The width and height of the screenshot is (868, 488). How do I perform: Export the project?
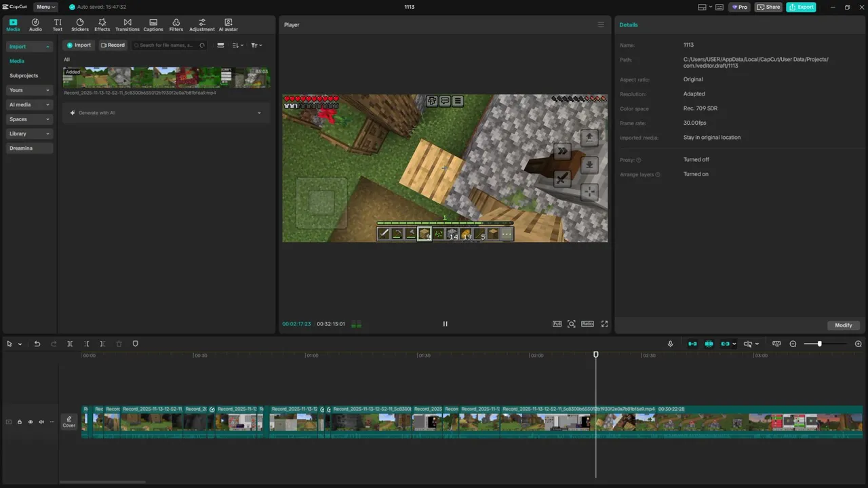801,7
